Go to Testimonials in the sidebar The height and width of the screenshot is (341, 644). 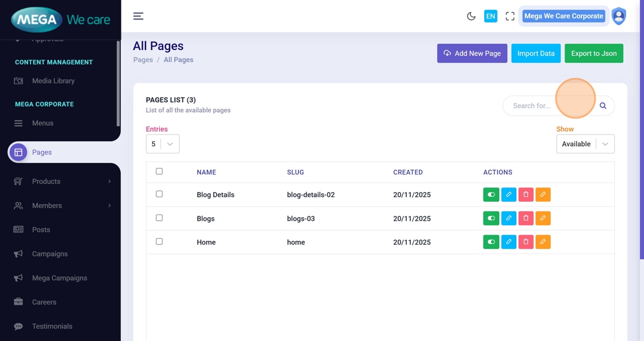(x=52, y=326)
